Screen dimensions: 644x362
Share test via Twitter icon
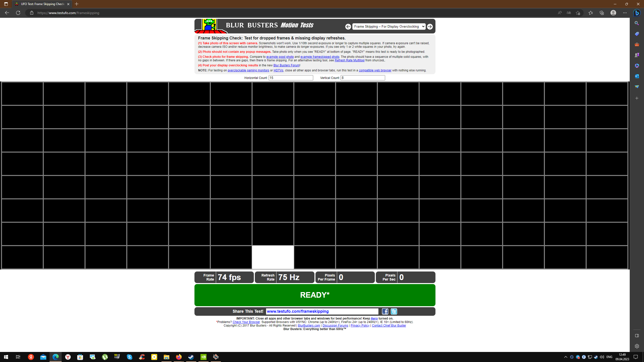(394, 311)
